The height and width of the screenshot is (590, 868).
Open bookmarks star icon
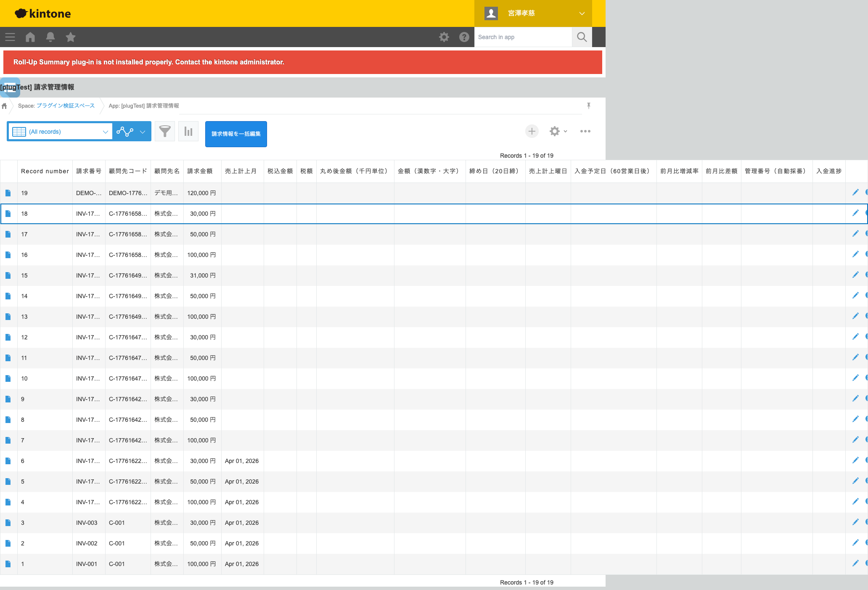71,37
